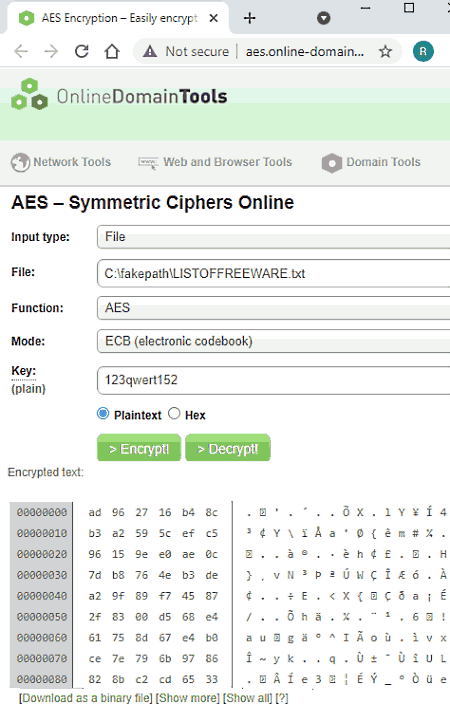Open the Input type dropdown showing File
Viewport: 450px width, 722px height.
coord(274,237)
